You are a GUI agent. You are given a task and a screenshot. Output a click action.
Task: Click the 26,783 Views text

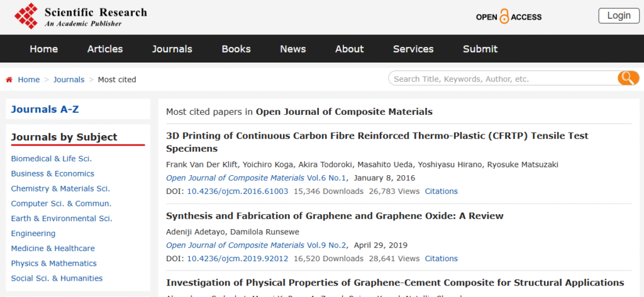[394, 191]
